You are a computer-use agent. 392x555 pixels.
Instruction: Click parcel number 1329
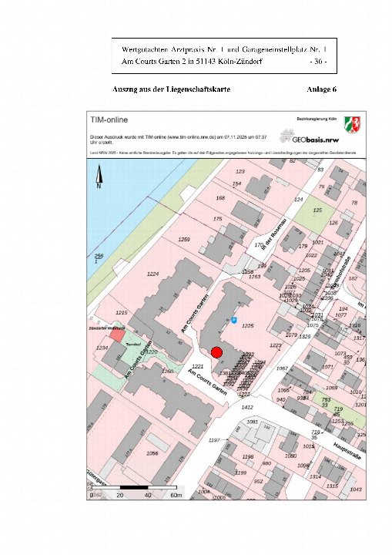coord(305,336)
